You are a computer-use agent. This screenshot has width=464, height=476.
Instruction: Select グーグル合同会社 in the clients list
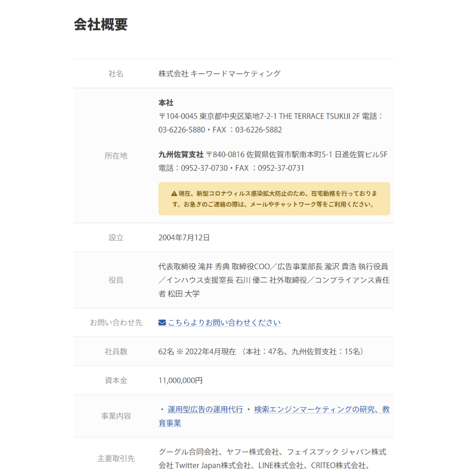click(189, 452)
